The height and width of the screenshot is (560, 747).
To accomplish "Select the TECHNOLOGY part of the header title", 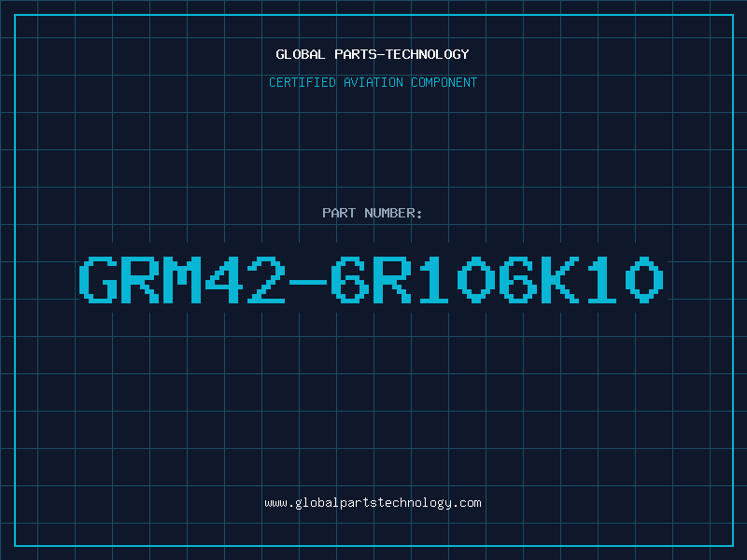I will tap(428, 54).
